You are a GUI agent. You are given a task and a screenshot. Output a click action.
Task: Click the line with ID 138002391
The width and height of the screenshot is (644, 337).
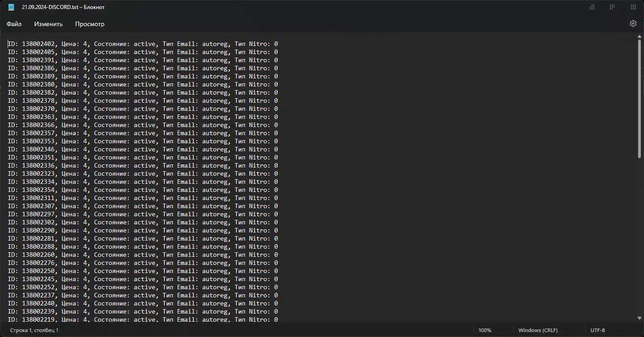tap(143, 60)
